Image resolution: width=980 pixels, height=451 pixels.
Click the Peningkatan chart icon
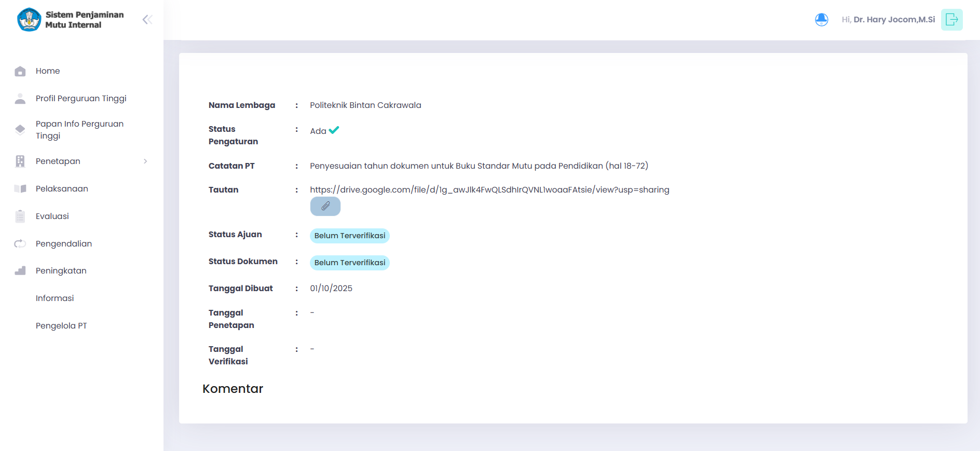[20, 271]
